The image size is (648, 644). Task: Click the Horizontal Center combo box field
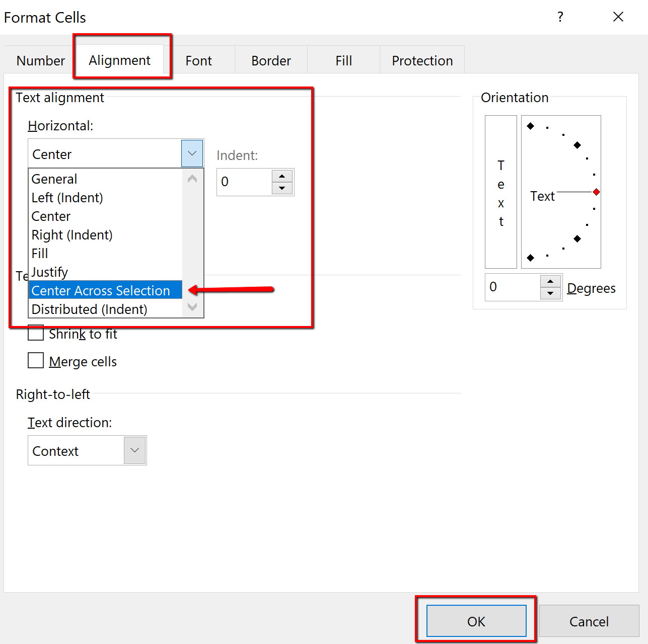pos(105,153)
